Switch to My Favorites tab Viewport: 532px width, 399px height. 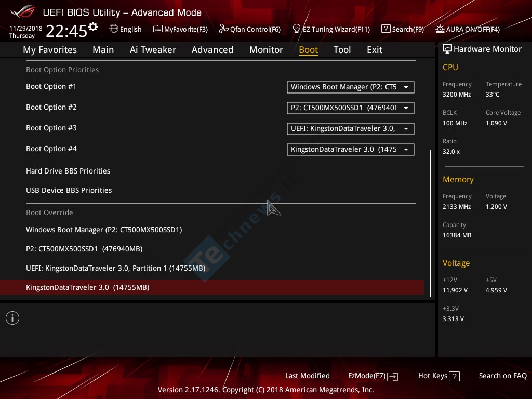[50, 50]
